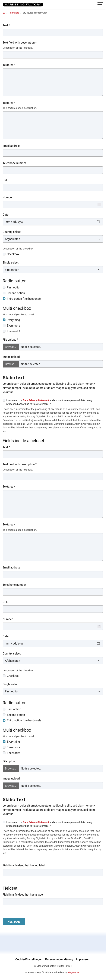This screenshot has width=107, height=980.
Task: Select the first 'Second option' radio button
Action: [x=4, y=293]
